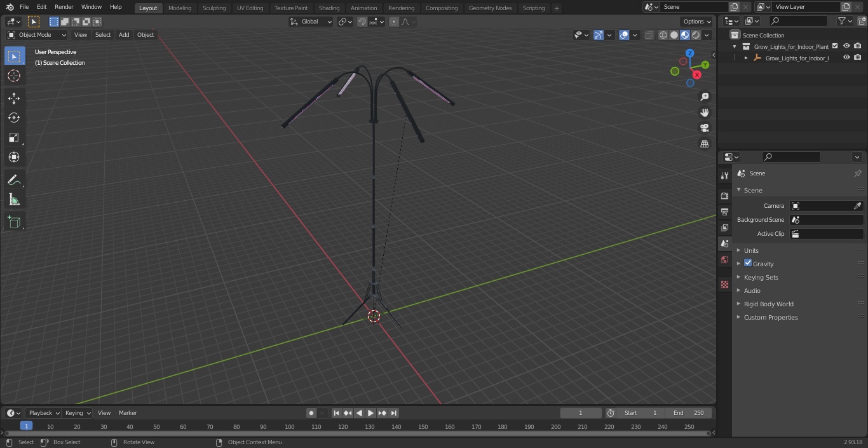Viewport: 868px width, 448px height.
Task: Click the End frame 250 field
Action: pyautogui.click(x=689, y=413)
